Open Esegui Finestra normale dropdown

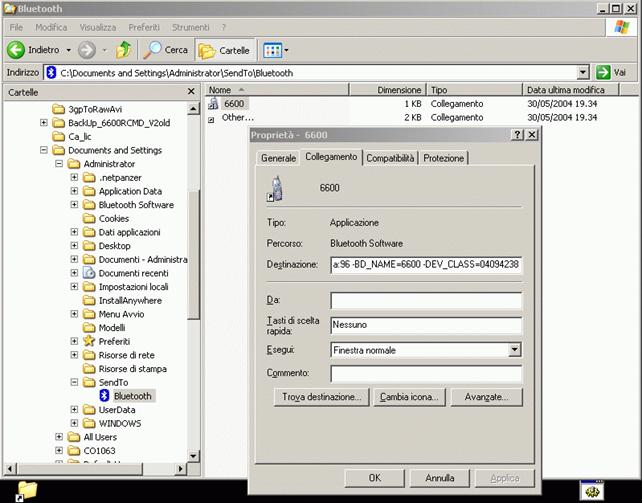click(514, 350)
